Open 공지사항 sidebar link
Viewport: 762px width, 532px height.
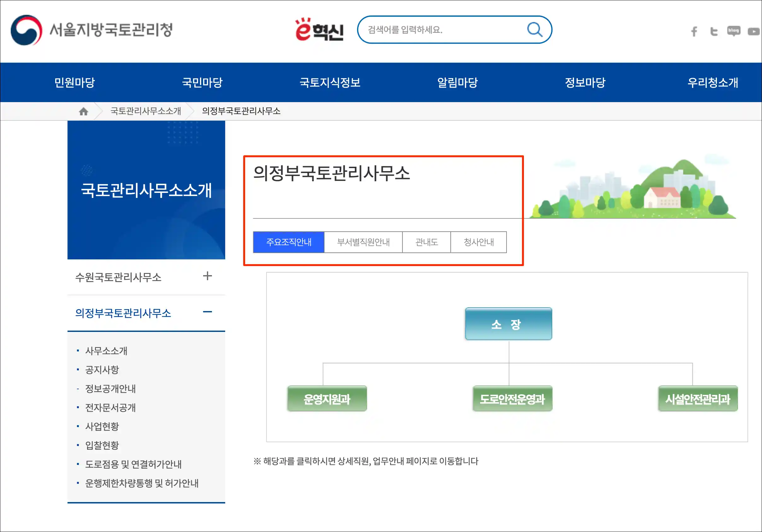[102, 369]
